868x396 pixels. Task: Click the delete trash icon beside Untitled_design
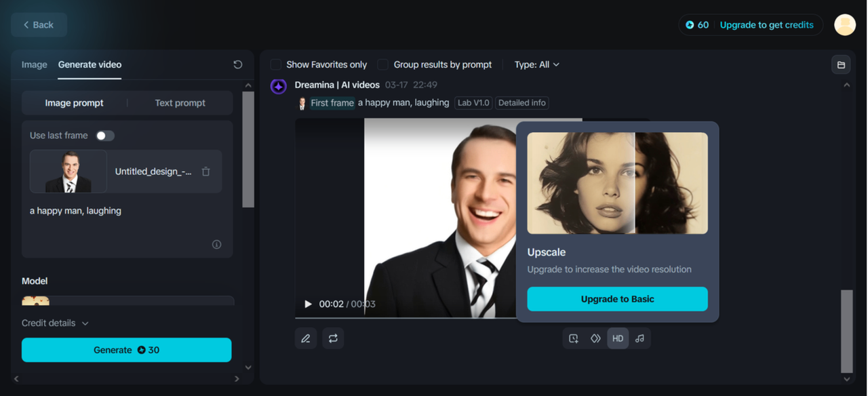206,172
